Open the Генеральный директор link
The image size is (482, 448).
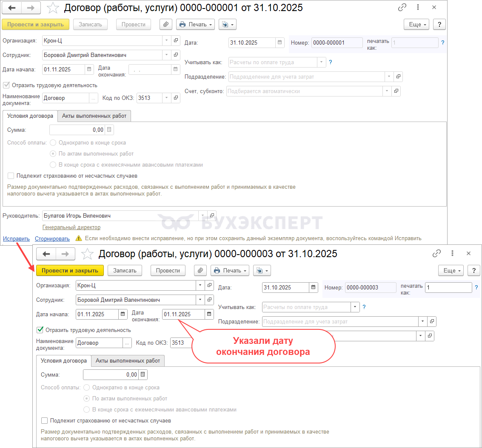click(x=71, y=227)
